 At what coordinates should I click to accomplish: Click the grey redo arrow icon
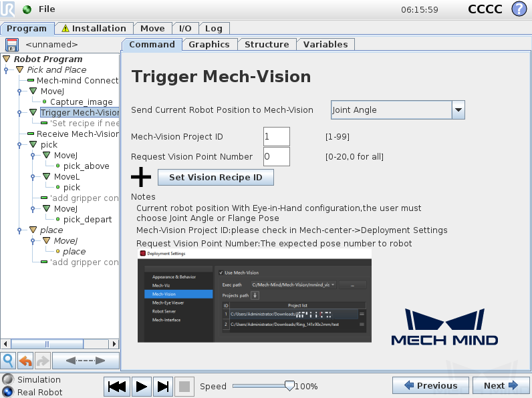click(42, 361)
